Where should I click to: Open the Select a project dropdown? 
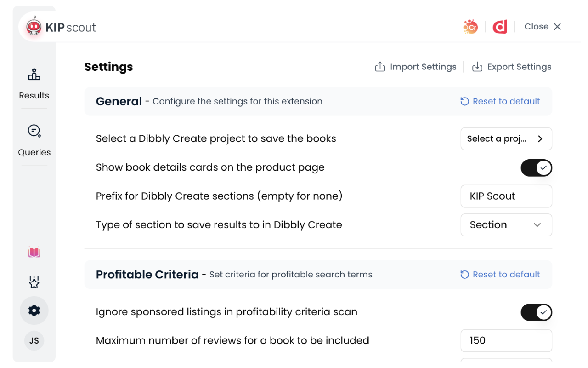point(506,139)
